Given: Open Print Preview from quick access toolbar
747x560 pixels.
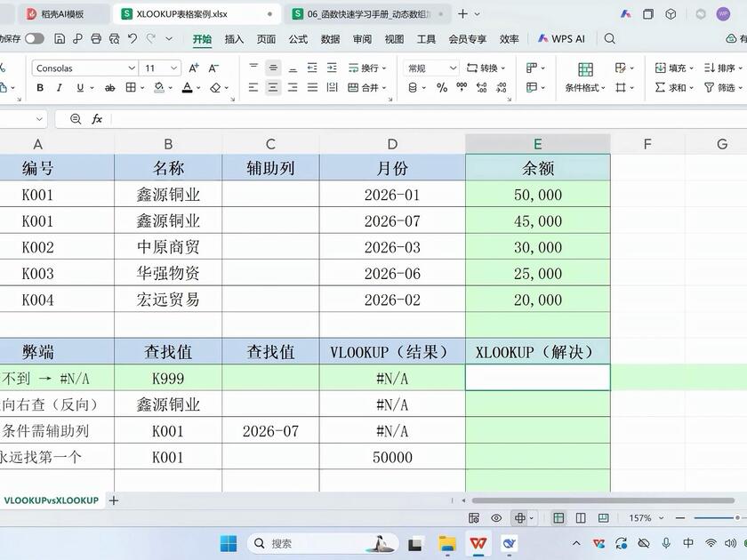Looking at the screenshot, I should pos(115,39).
